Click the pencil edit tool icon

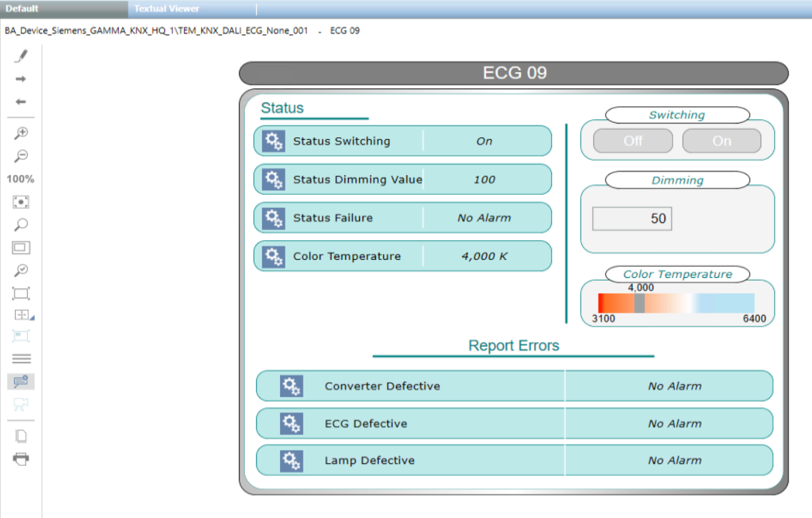point(21,56)
